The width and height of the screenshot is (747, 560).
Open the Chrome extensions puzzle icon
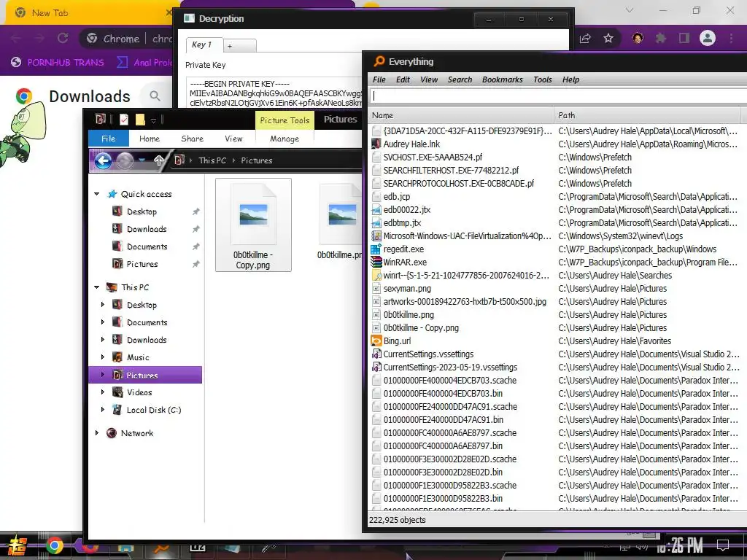(661, 38)
